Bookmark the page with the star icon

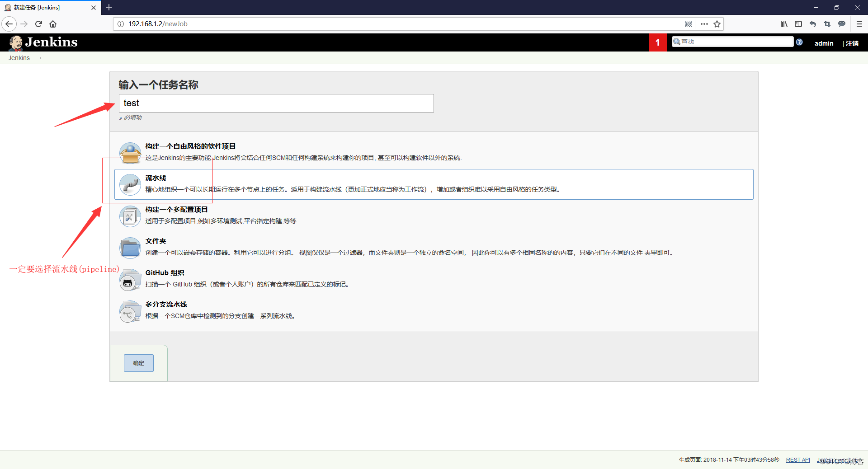[717, 24]
